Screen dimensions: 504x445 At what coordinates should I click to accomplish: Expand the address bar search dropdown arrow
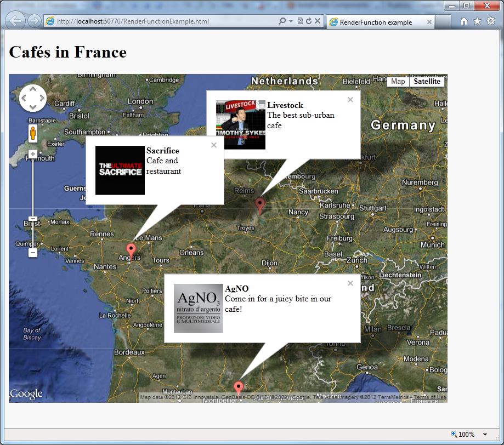(x=291, y=21)
